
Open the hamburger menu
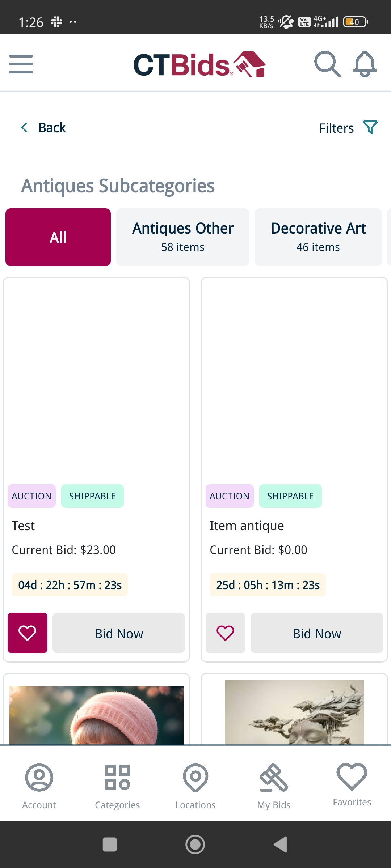(x=21, y=64)
